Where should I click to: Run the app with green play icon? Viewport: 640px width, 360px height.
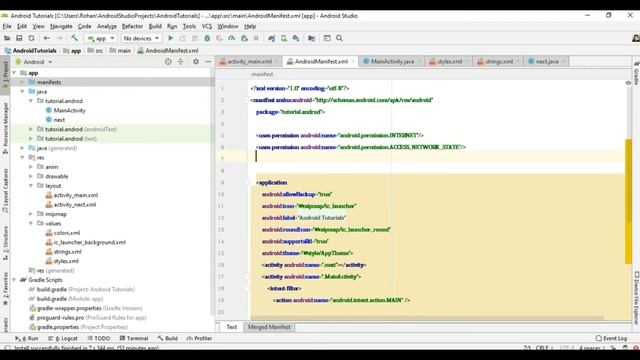click(171, 38)
